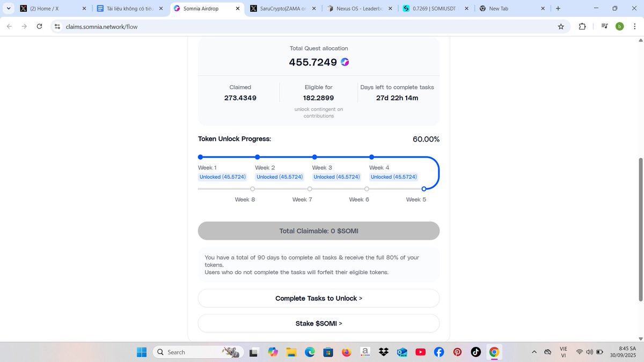Viewport: 644px width, 362px height.
Task: Click the 27d 22h 14m countdown
Action: tap(397, 98)
